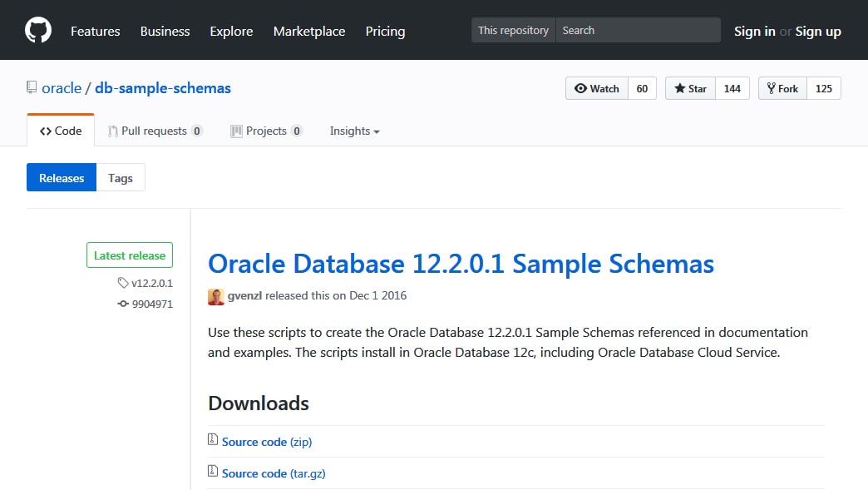
Task: Fork this repository
Action: click(782, 88)
